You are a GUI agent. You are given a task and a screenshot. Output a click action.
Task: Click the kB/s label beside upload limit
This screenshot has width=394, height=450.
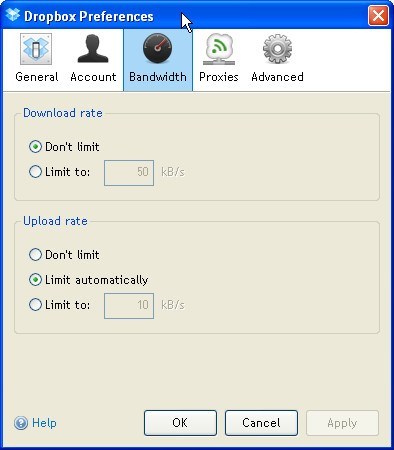(173, 305)
